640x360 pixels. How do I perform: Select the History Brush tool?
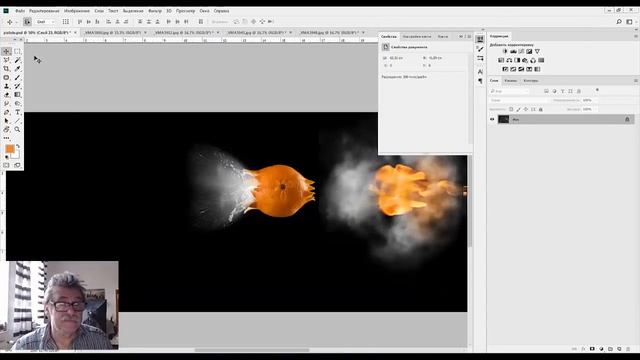18,86
